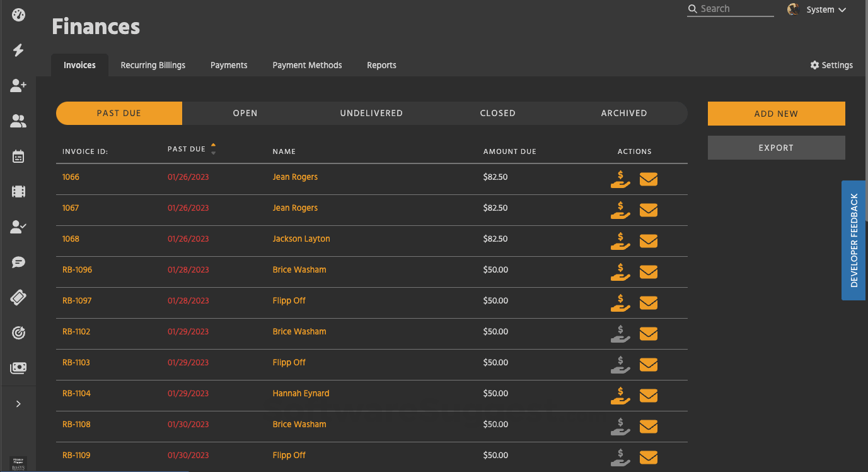Viewport: 868px width, 472px height.
Task: Select the CLOSED invoices filter
Action: (x=497, y=113)
